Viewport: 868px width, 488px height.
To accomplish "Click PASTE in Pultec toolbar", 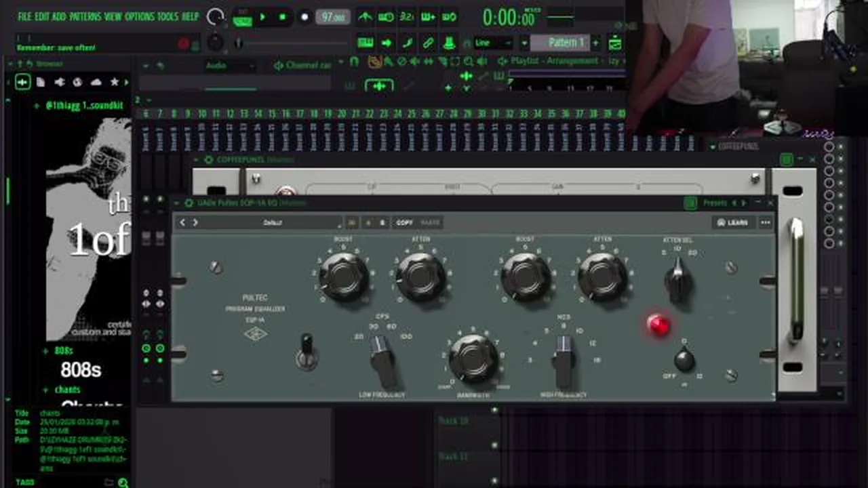I will (x=430, y=222).
